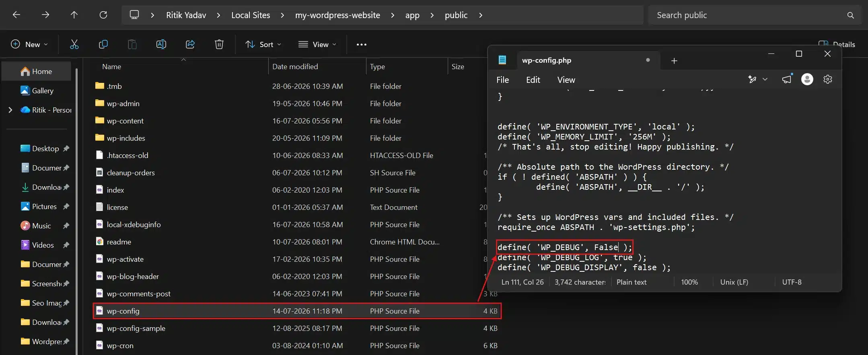The height and width of the screenshot is (355, 868).
Task: Click Ln 111, Col 26 in status bar
Action: pos(522,282)
